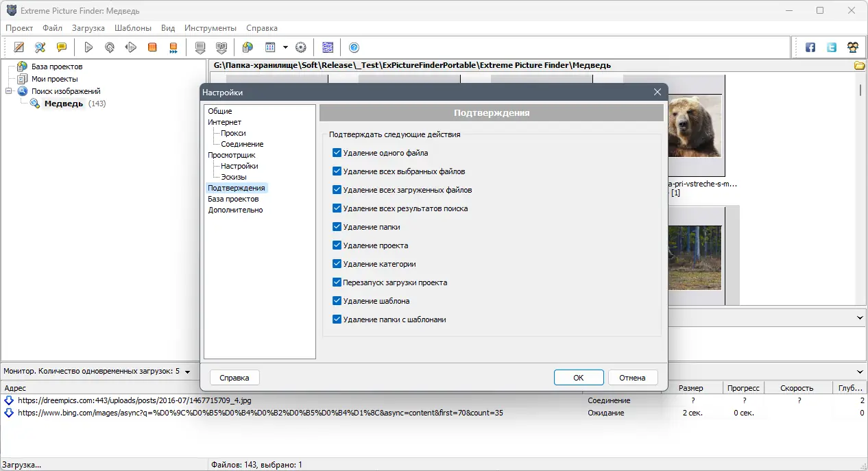Screen dimensions: 868x471
Task: Disable confirmation for Удаление проекта
Action: pos(337,245)
